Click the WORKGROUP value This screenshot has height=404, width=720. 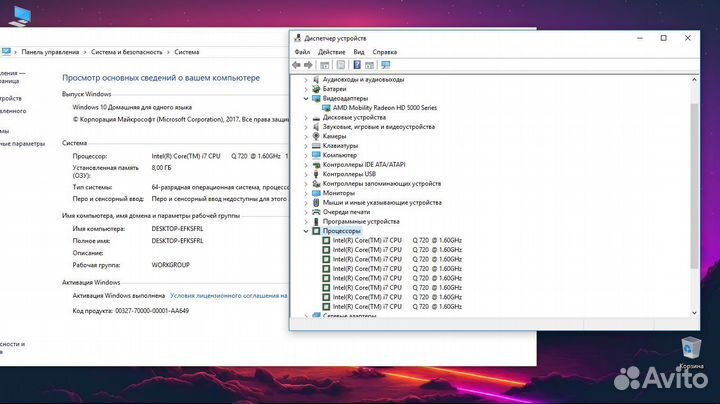(170, 265)
